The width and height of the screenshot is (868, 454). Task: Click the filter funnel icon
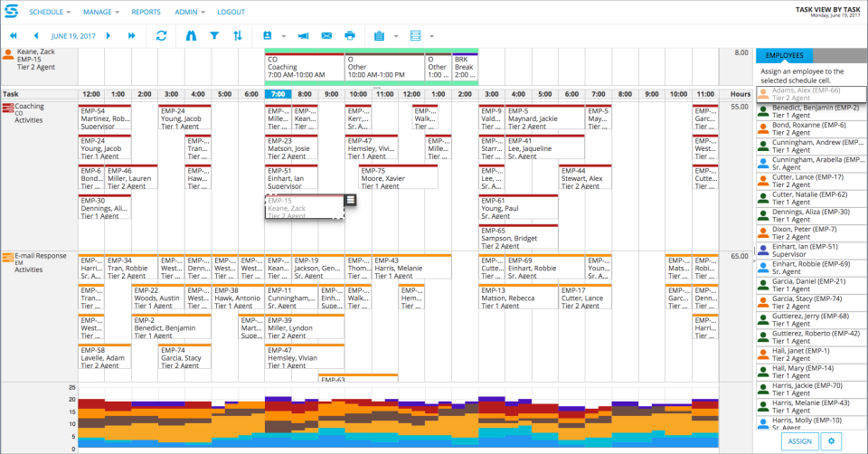pos(214,35)
